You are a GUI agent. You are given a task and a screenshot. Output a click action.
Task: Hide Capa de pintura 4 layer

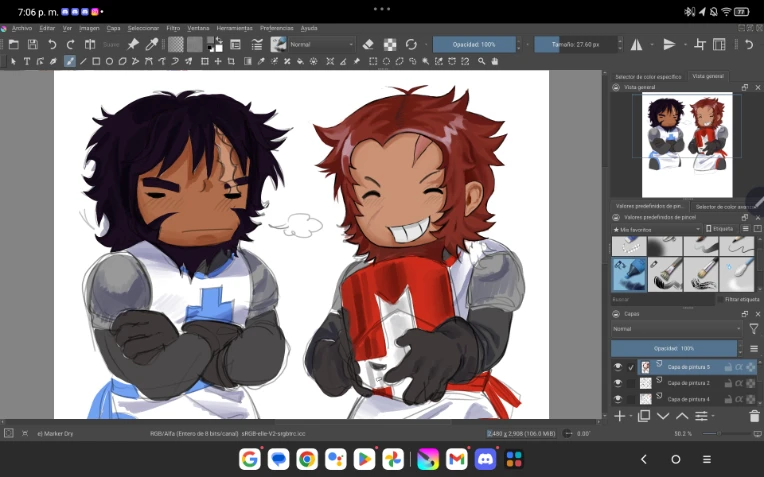point(618,399)
